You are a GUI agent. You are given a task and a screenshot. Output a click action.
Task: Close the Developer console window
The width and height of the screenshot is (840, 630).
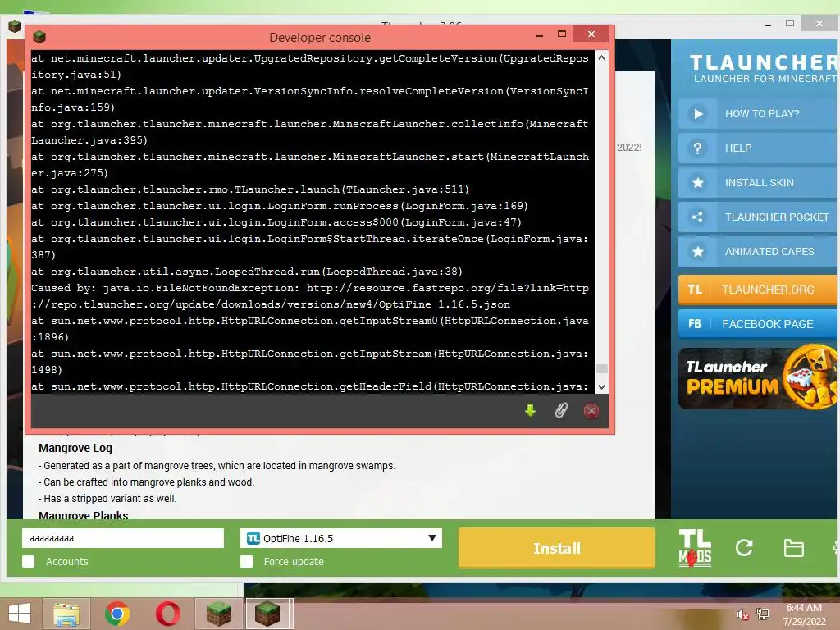tap(591, 34)
